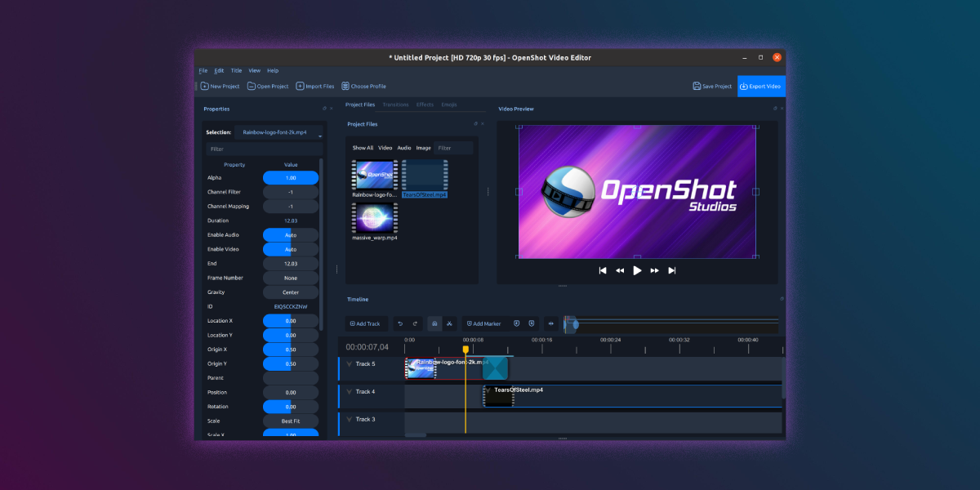Undo the last action in the timeline toolbar
This screenshot has height=490, width=980.
[400, 323]
